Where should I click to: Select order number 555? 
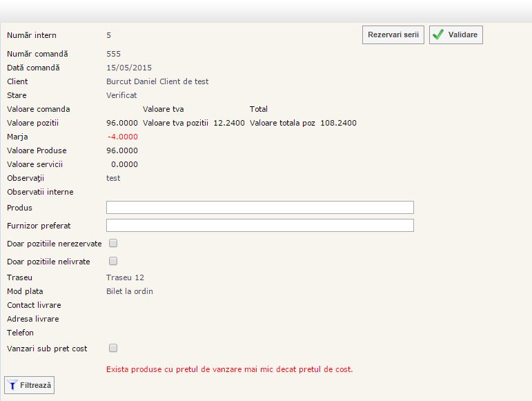pos(113,54)
